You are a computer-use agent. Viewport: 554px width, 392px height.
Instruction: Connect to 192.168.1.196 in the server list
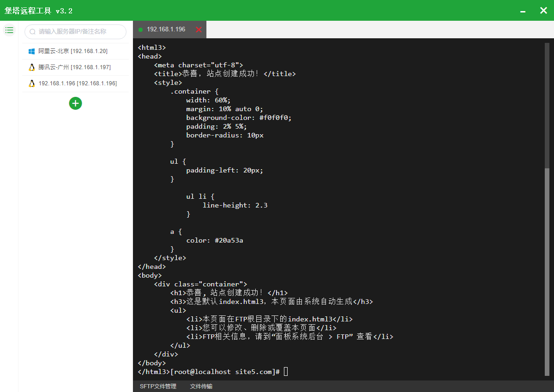78,83
